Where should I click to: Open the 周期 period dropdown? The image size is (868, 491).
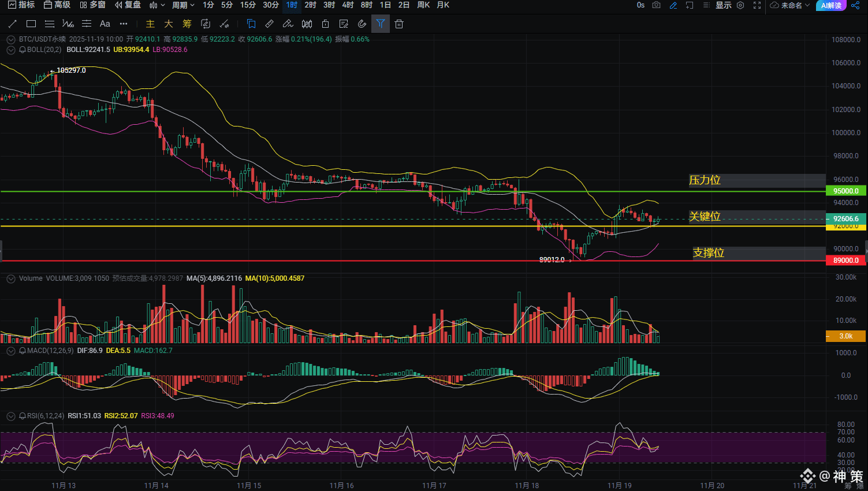(x=183, y=5)
